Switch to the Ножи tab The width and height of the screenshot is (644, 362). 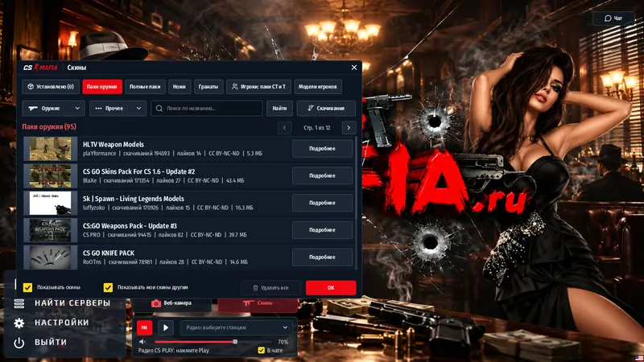pyautogui.click(x=179, y=87)
